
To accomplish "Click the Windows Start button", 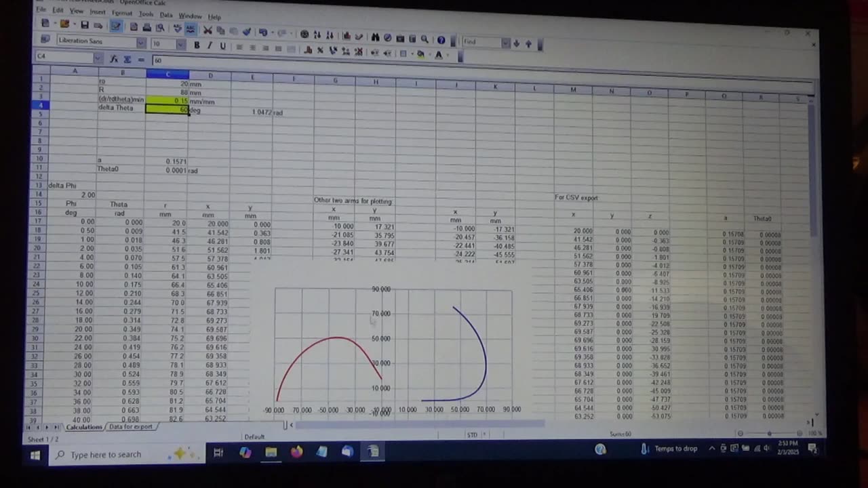I will [x=35, y=454].
